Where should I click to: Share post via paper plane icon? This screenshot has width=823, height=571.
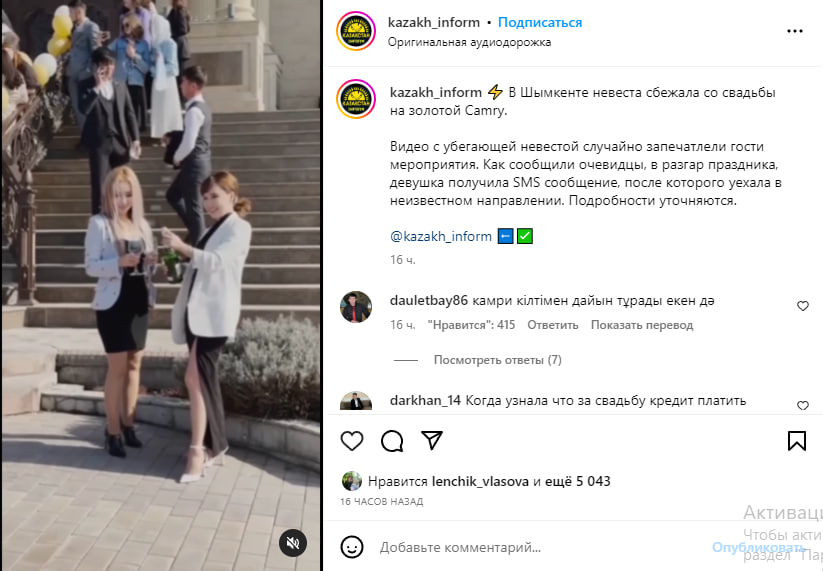coord(432,440)
